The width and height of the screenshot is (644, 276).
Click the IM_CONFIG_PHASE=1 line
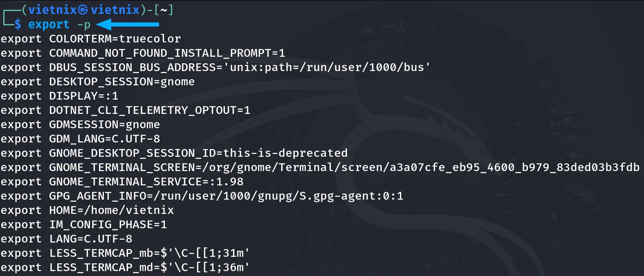tap(84, 225)
